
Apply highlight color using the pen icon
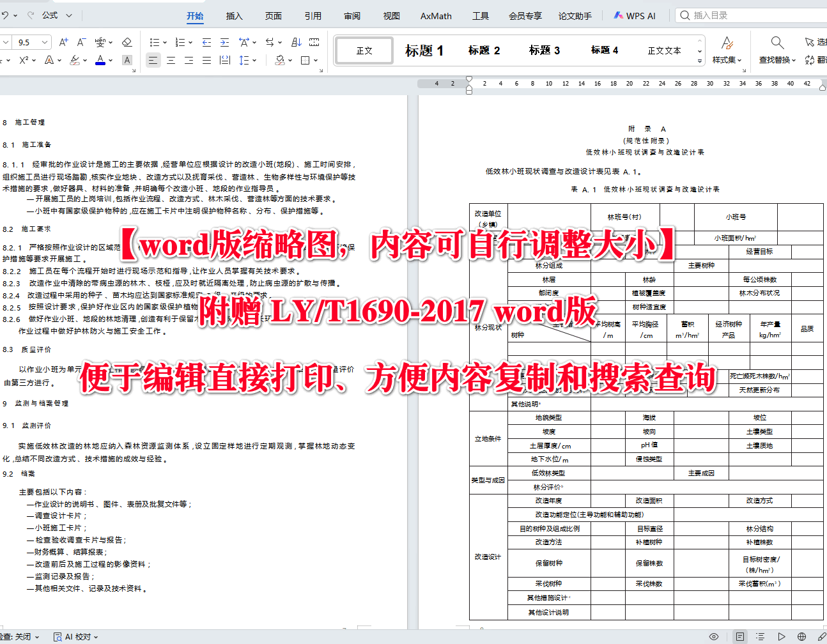75,59
